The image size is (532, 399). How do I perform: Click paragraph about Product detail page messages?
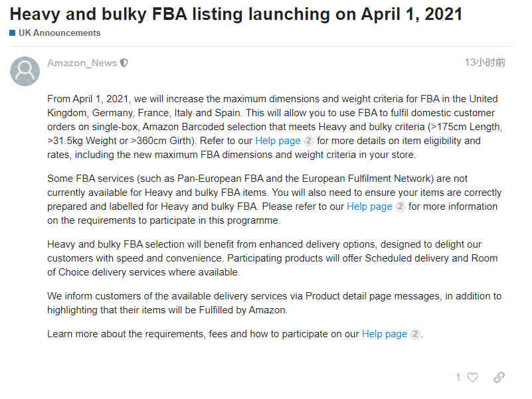point(274,303)
